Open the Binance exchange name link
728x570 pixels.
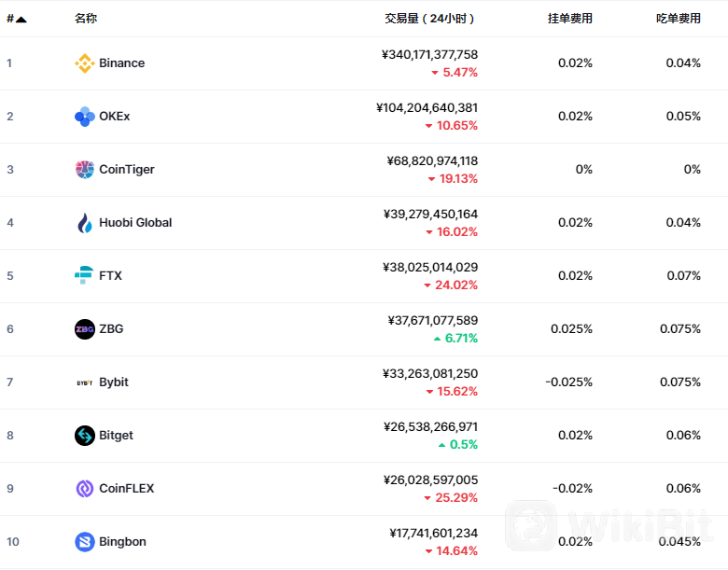click(122, 63)
